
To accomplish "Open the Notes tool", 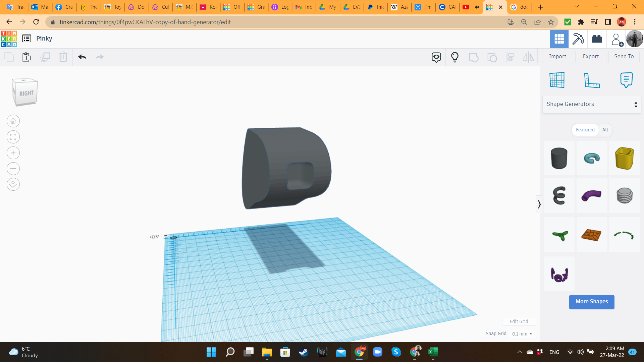I will pyautogui.click(x=626, y=80).
